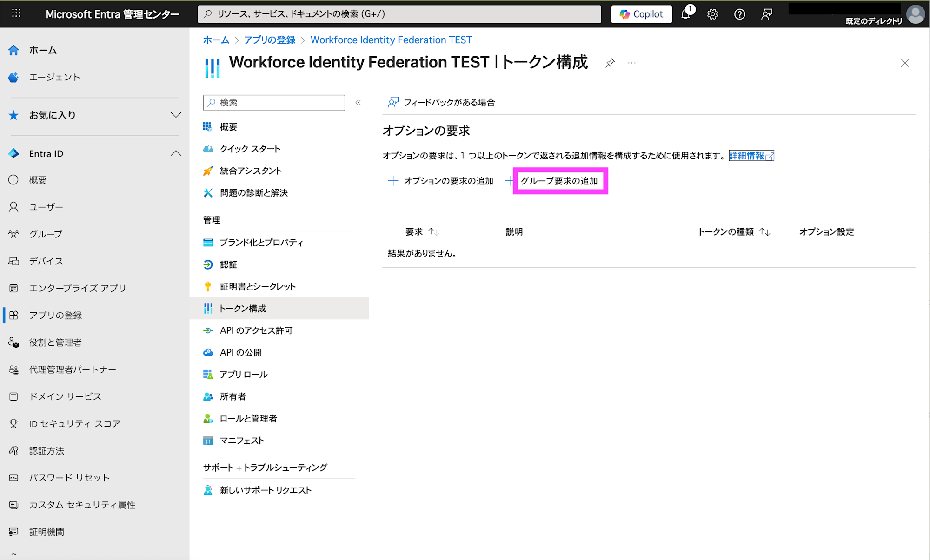Image resolution: width=930 pixels, height=560 pixels.
Task: Open Entra ID 概要 in left navigation
Action: click(38, 180)
